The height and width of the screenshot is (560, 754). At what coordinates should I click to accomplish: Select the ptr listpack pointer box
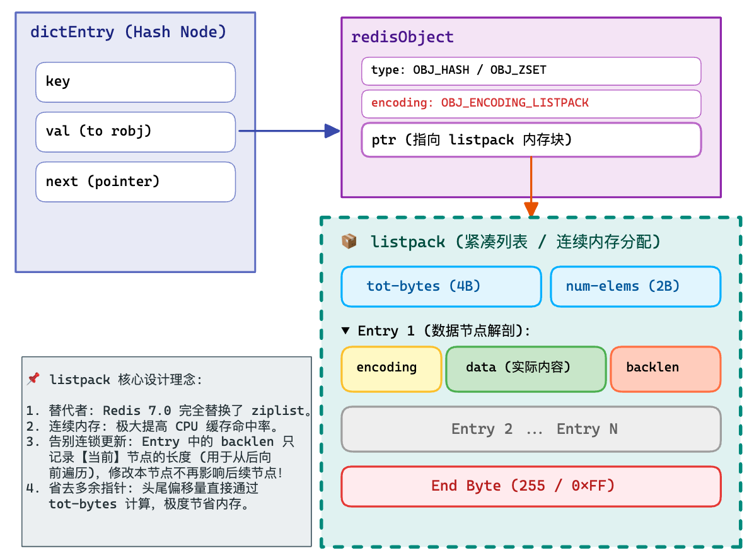531,140
